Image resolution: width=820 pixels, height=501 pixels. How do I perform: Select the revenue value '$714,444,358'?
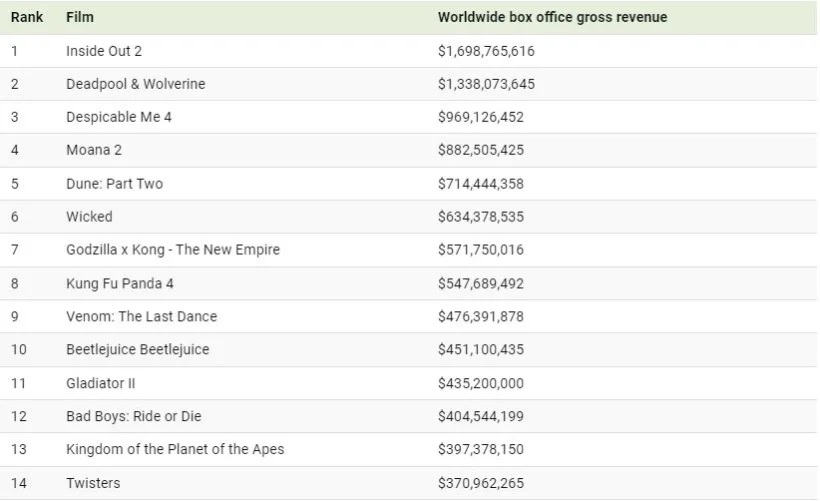pos(481,184)
